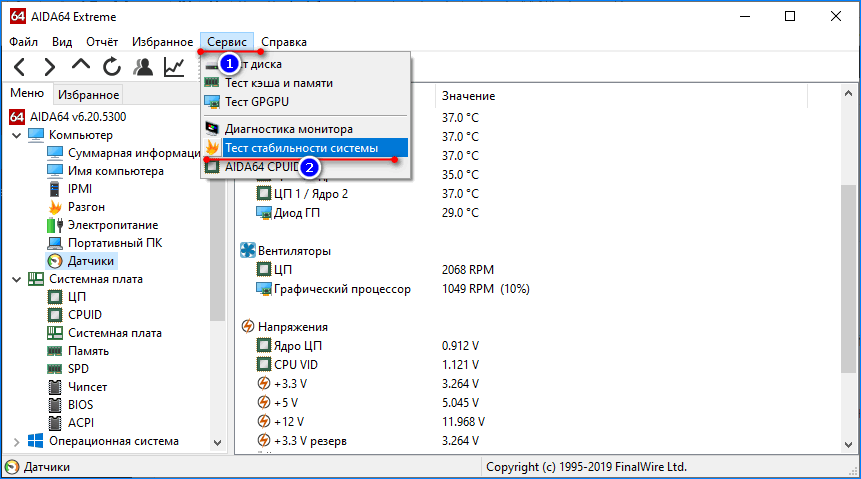The image size is (861, 479).
Task: Select Диагностика монитора from menu
Action: 288,129
